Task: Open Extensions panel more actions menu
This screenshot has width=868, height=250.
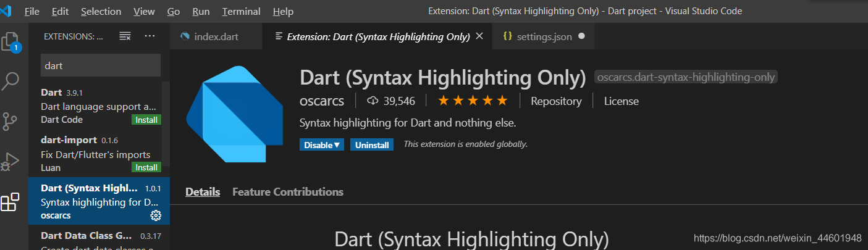Action: (x=150, y=36)
